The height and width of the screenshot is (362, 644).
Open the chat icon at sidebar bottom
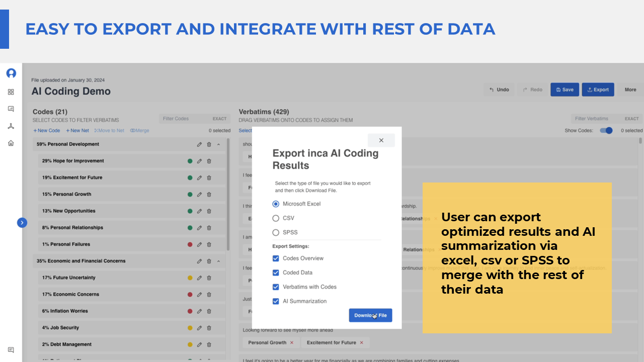point(11,350)
